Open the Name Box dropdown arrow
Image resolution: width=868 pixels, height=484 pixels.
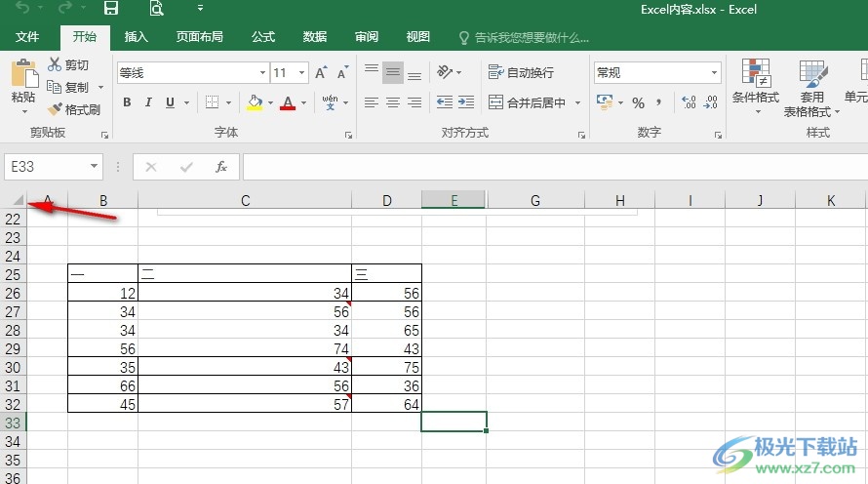(94, 167)
